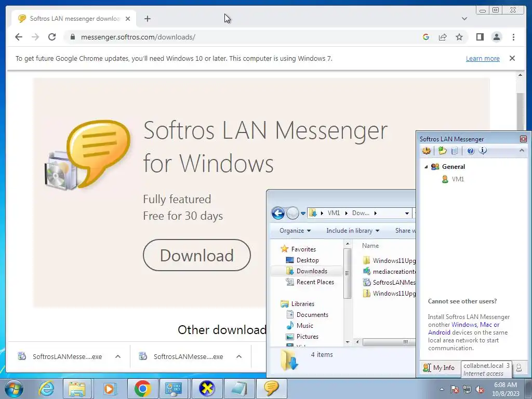This screenshot has width=532, height=399.
Task: Reload the Softros downloads page
Action: [x=52, y=37]
